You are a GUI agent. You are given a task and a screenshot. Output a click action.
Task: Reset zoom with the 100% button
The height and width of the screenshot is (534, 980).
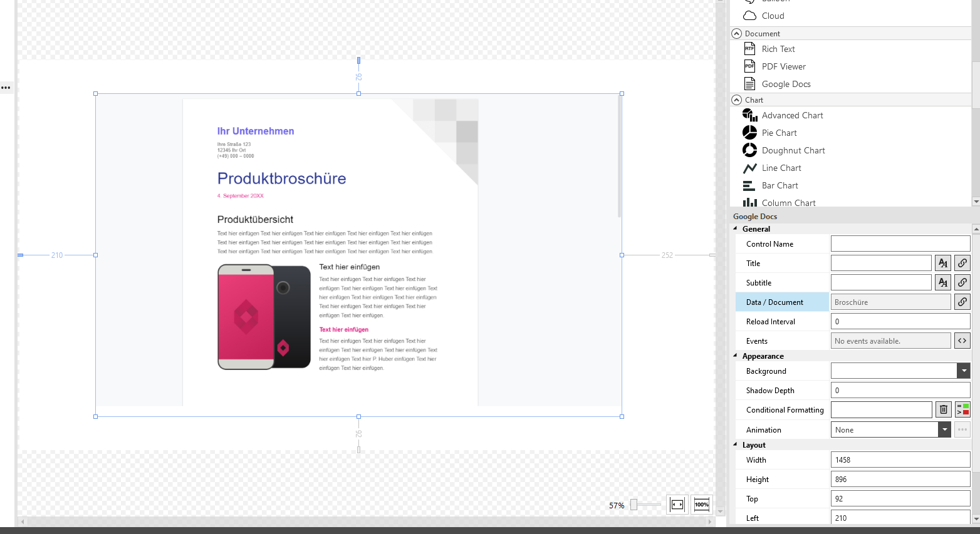702,505
